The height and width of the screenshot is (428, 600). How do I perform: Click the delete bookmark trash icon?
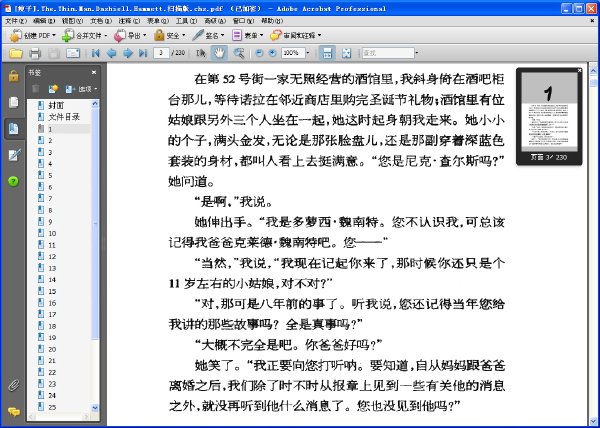36,89
